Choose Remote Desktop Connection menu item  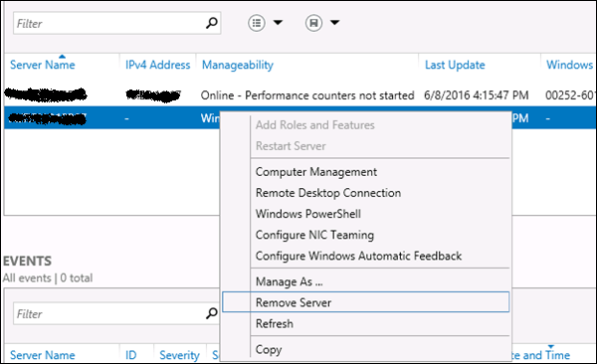click(x=328, y=193)
